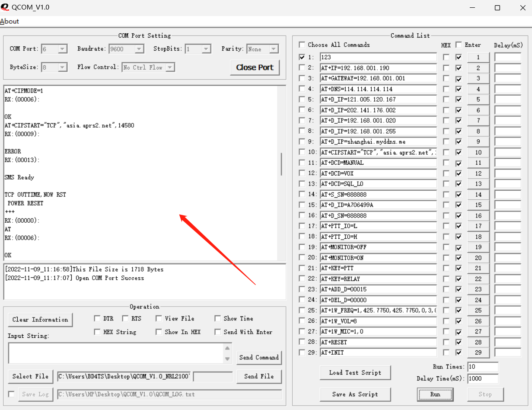532x410 pixels.
Task: Enable the DTR checkbox
Action: [x=97, y=319]
